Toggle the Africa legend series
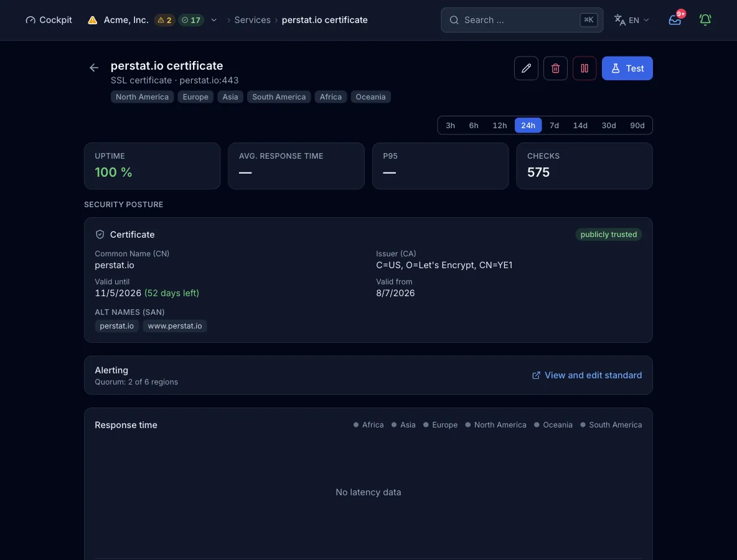The width and height of the screenshot is (737, 560). click(368, 425)
